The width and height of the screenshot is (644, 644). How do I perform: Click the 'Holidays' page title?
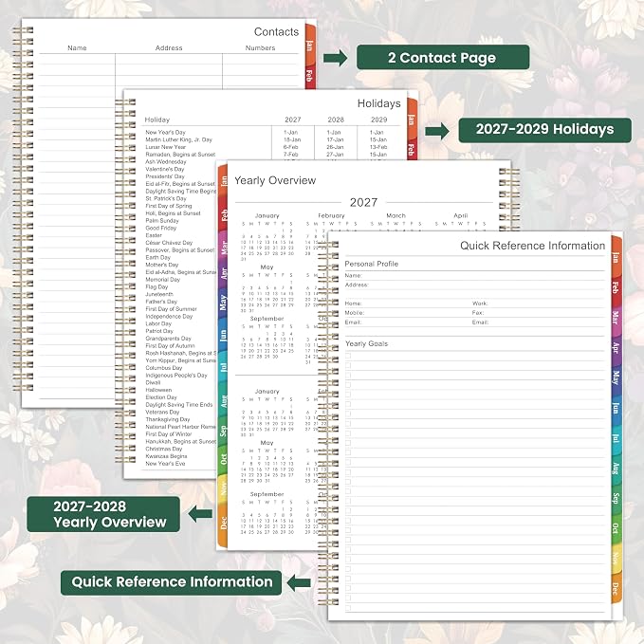click(378, 103)
